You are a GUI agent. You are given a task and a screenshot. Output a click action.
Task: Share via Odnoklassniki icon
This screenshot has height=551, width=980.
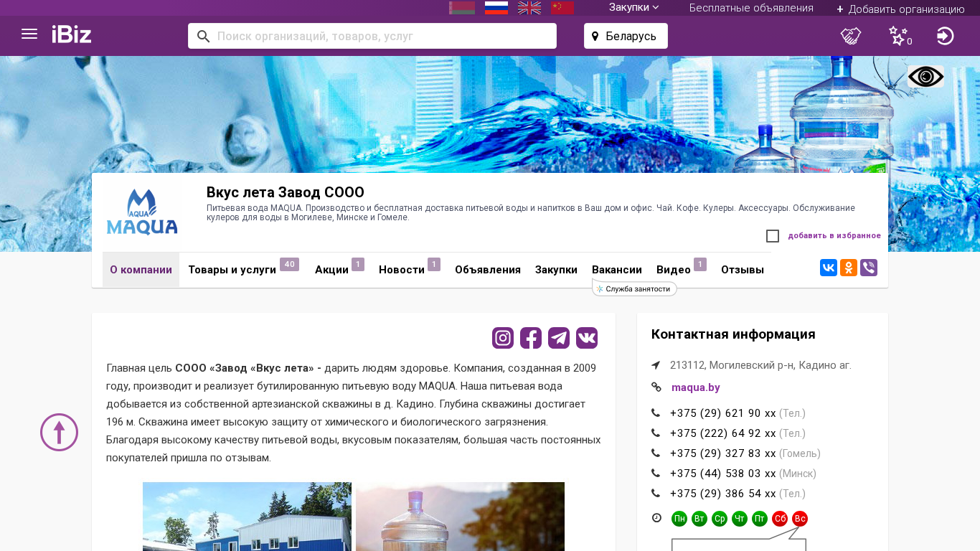pyautogui.click(x=849, y=268)
